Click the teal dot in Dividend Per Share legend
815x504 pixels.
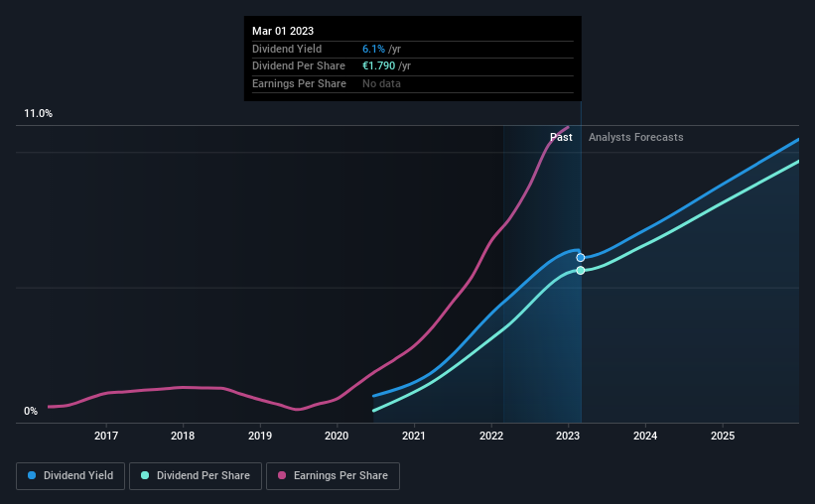[x=145, y=475]
